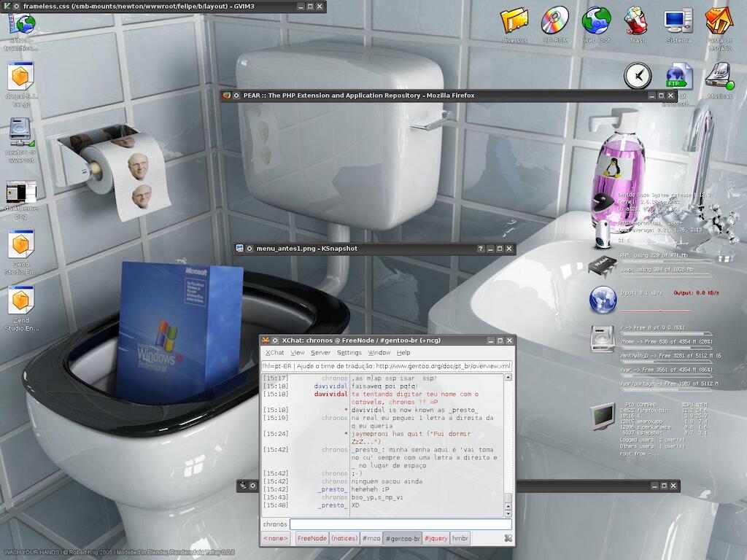Open the darktheme.png thumbnail on desktop
The height and width of the screenshot is (560, 747).
tap(21, 193)
